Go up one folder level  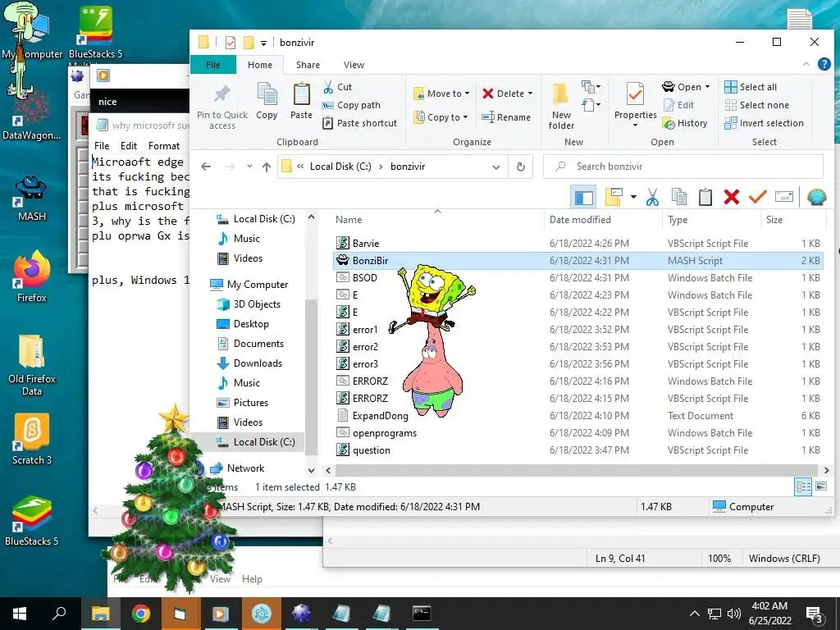267,167
